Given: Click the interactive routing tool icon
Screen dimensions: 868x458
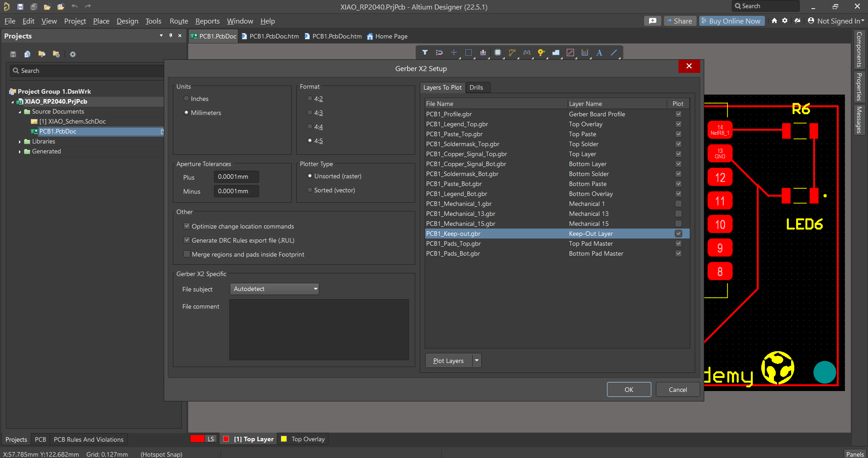Looking at the screenshot, I should (512, 53).
